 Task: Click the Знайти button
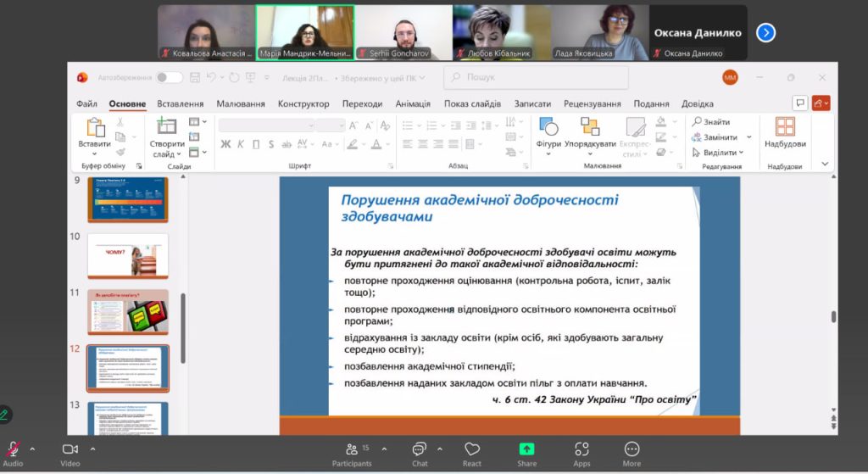click(711, 122)
